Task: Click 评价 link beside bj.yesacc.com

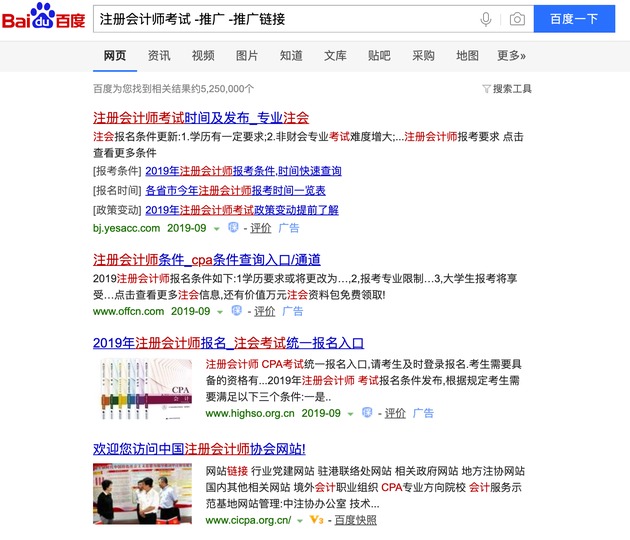Action: (260, 228)
